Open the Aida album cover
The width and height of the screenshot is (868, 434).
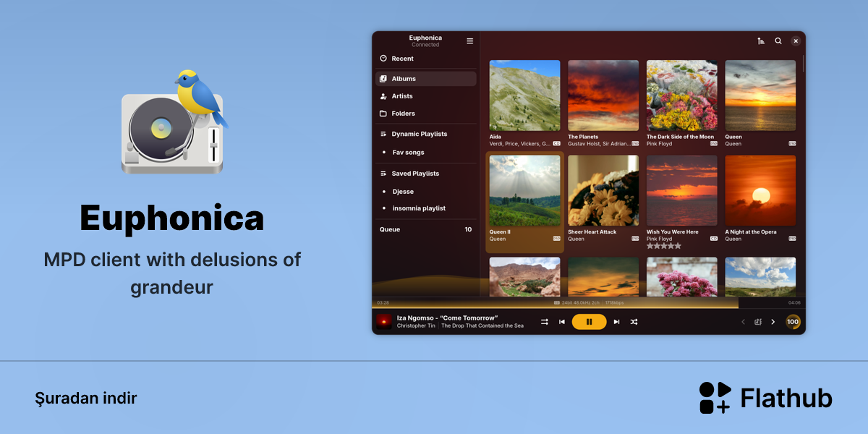(524, 95)
